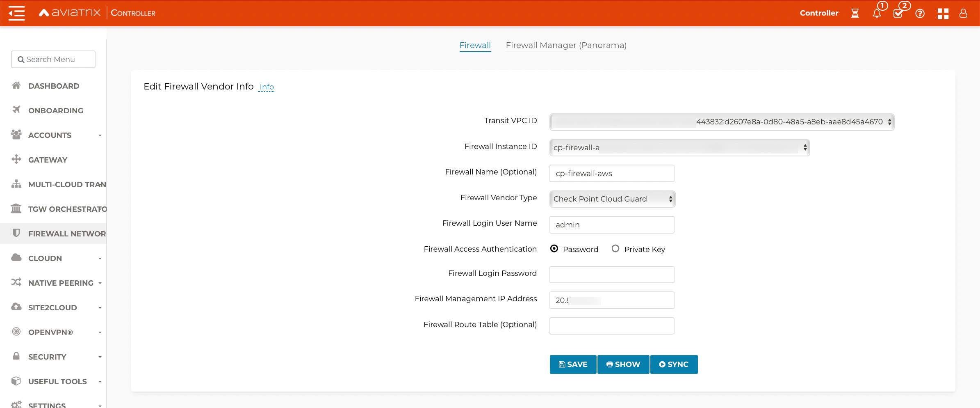Open the Firewall Vendor Type dropdown
Image resolution: width=980 pixels, height=408 pixels.
coord(612,199)
